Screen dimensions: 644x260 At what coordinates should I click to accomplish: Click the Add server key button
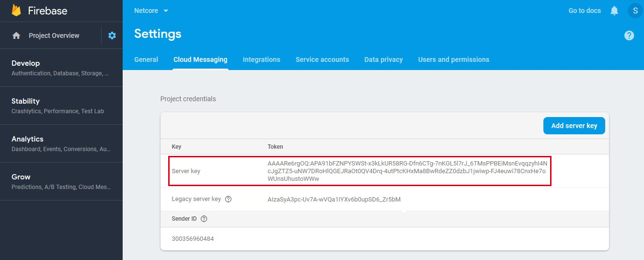coord(574,126)
